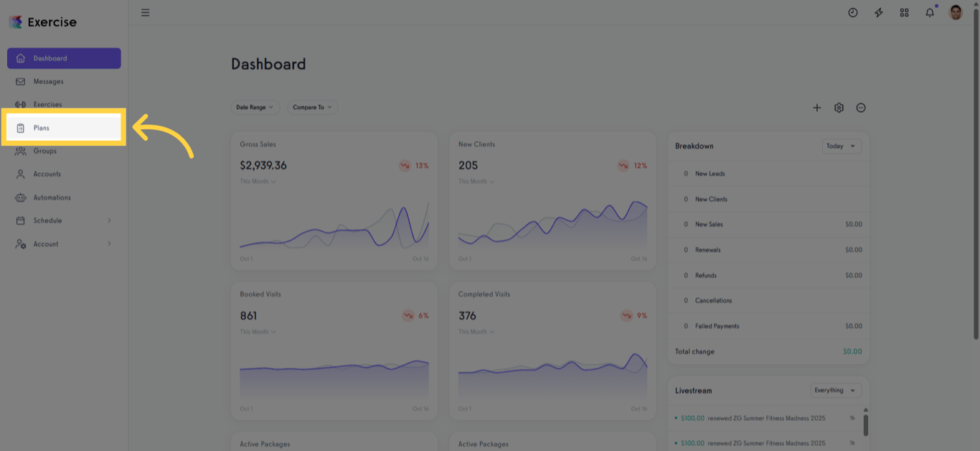Click the ZG Summer Fitness Madness 2025 renewal entry
This screenshot has width=980, height=451.
[760, 417]
